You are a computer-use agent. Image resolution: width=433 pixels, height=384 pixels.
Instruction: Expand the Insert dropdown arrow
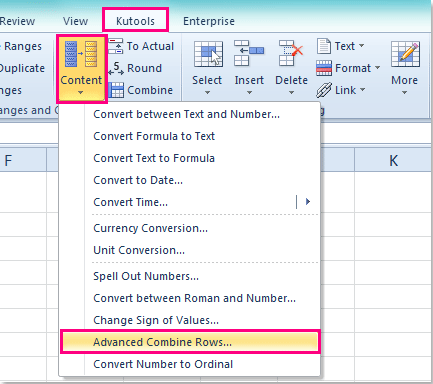click(249, 93)
